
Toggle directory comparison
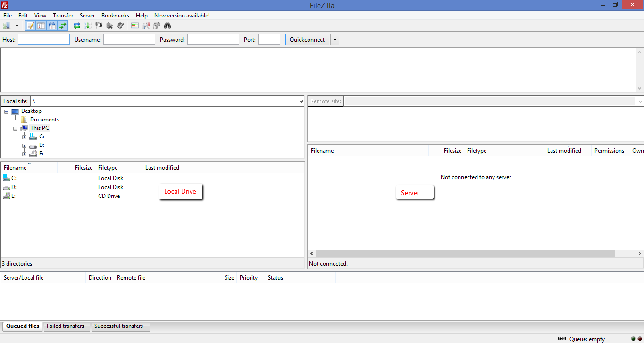[x=146, y=26]
